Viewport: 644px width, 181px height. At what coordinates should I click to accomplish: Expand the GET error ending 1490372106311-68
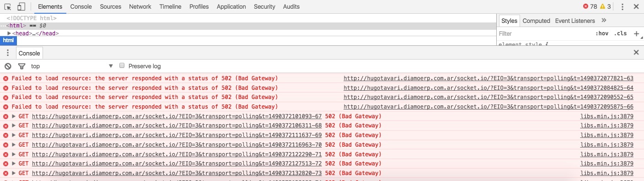click(x=14, y=126)
